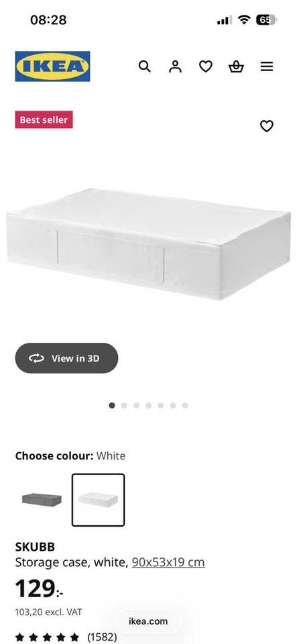297x644 pixels.
Task: Select the grey colour thumbnail
Action: coord(42,500)
